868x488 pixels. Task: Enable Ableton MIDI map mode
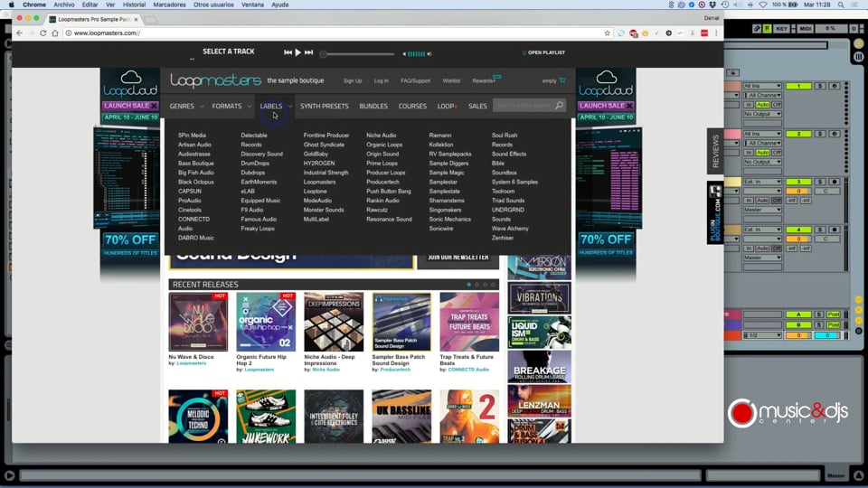pyautogui.click(x=806, y=28)
